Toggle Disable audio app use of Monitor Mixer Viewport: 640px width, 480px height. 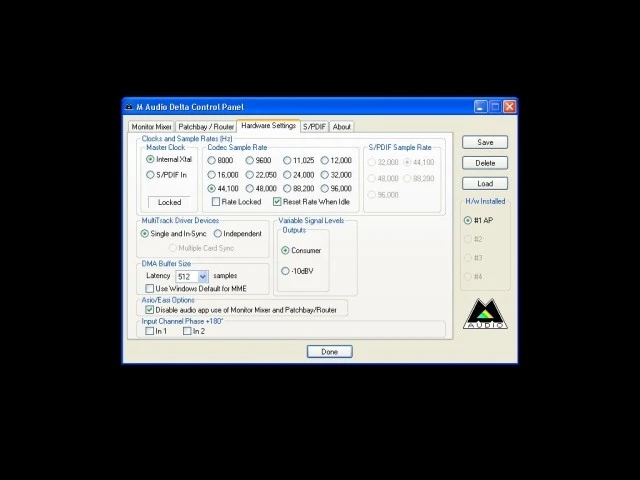[x=151, y=310]
